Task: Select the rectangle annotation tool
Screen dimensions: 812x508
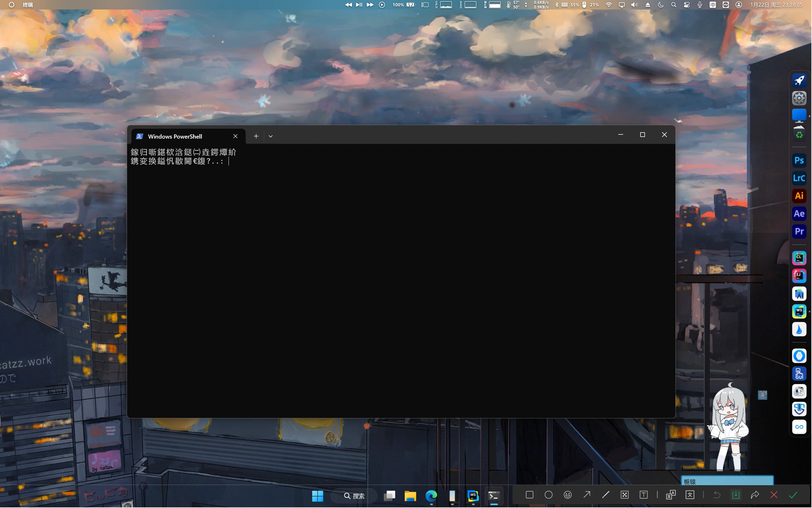Action: coord(530,495)
